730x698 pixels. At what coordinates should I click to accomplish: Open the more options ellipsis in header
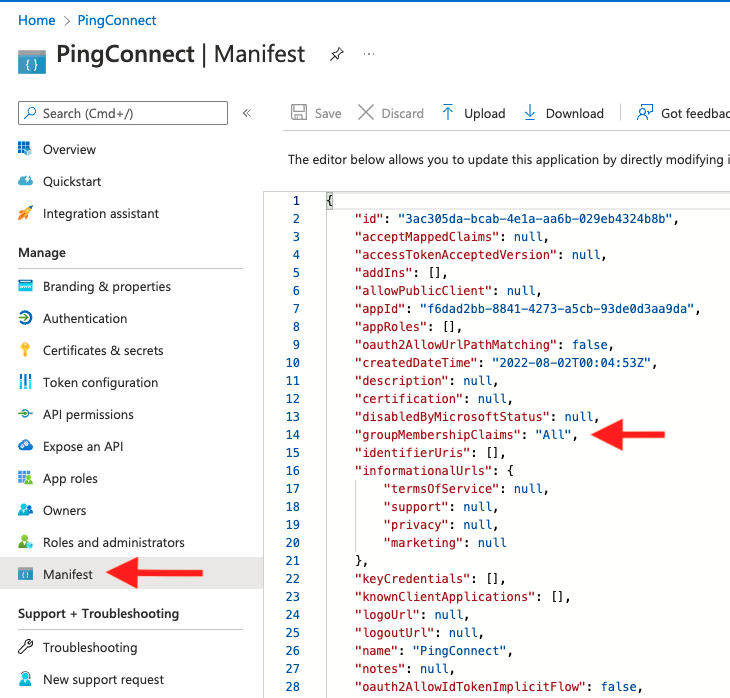click(369, 54)
